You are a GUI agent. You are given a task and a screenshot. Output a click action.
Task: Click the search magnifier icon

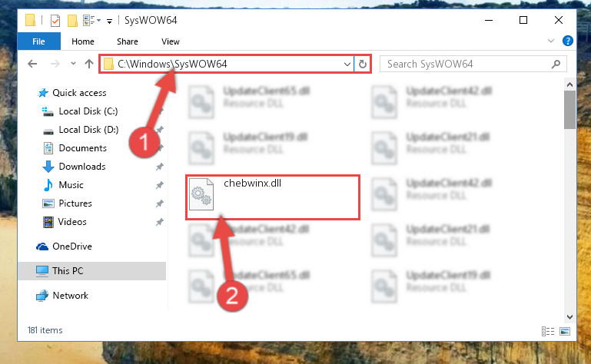[556, 64]
